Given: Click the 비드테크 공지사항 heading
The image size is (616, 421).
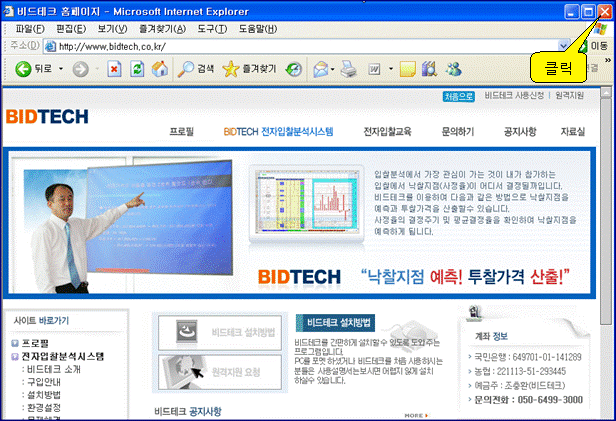Looking at the screenshot, I should 188,412.
